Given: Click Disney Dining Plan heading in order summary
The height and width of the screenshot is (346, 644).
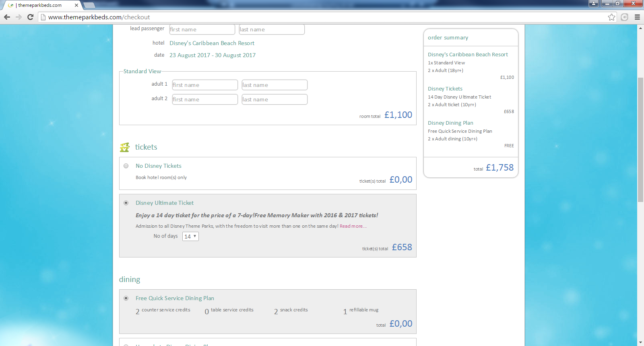Looking at the screenshot, I should (450, 123).
